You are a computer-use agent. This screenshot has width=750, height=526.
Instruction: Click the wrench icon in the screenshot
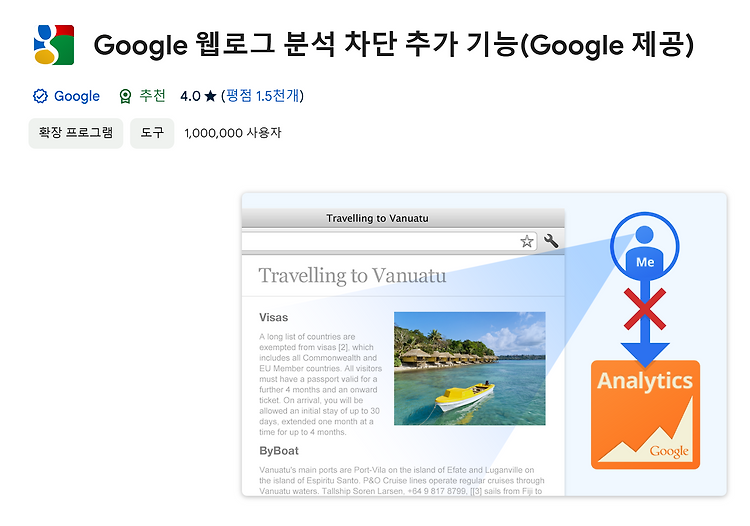pyautogui.click(x=551, y=241)
